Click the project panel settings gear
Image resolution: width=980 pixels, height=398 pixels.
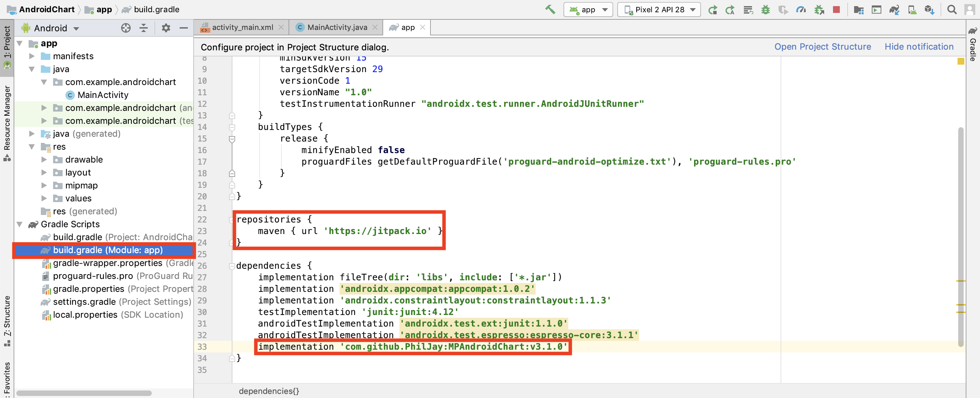click(x=166, y=28)
